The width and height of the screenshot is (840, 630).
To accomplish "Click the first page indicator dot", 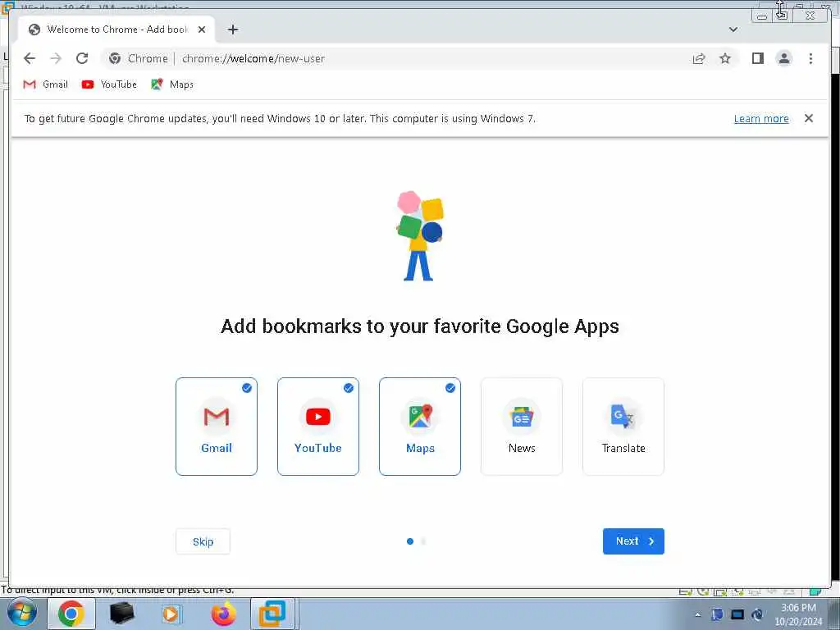I will point(410,541).
